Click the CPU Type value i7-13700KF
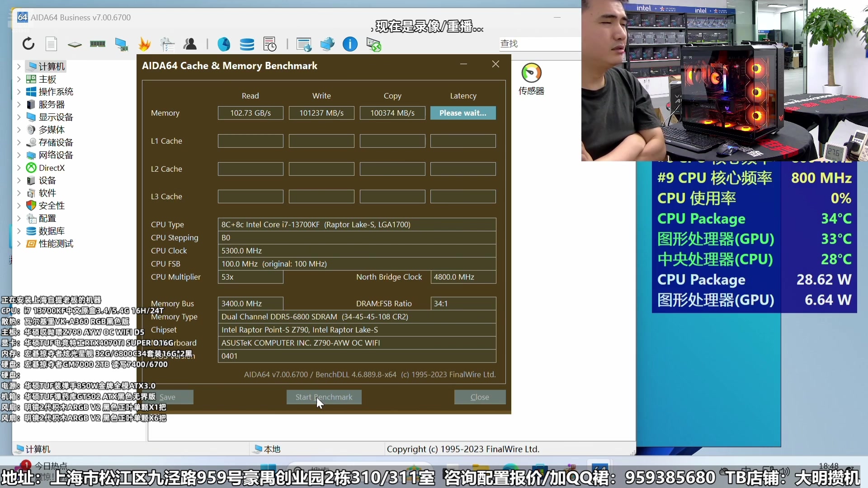Screen dimensions: 868x488 point(357,225)
